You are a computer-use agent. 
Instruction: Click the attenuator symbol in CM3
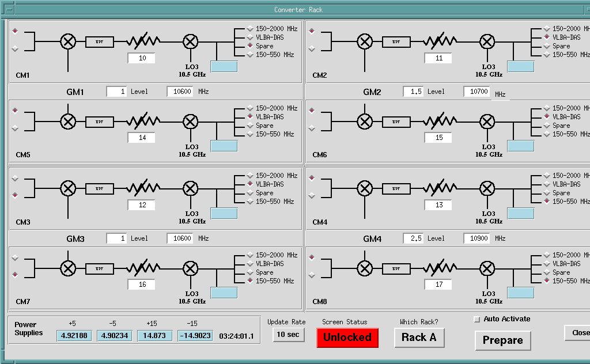pyautogui.click(x=143, y=188)
